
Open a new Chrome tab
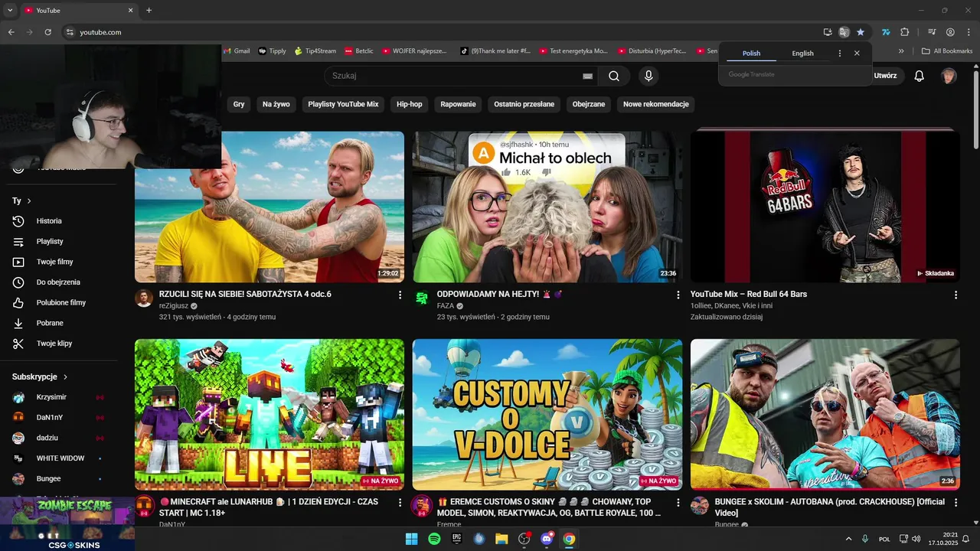coord(149,10)
